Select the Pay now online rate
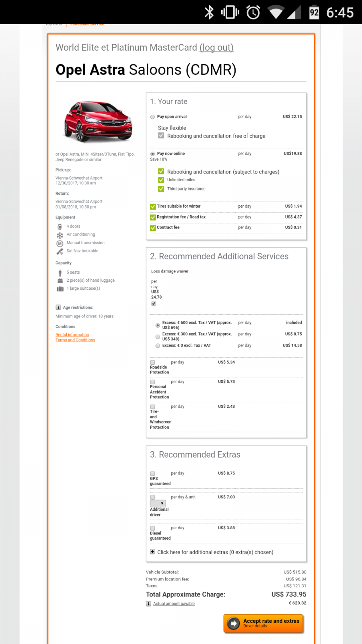The image size is (362, 644). point(152,154)
